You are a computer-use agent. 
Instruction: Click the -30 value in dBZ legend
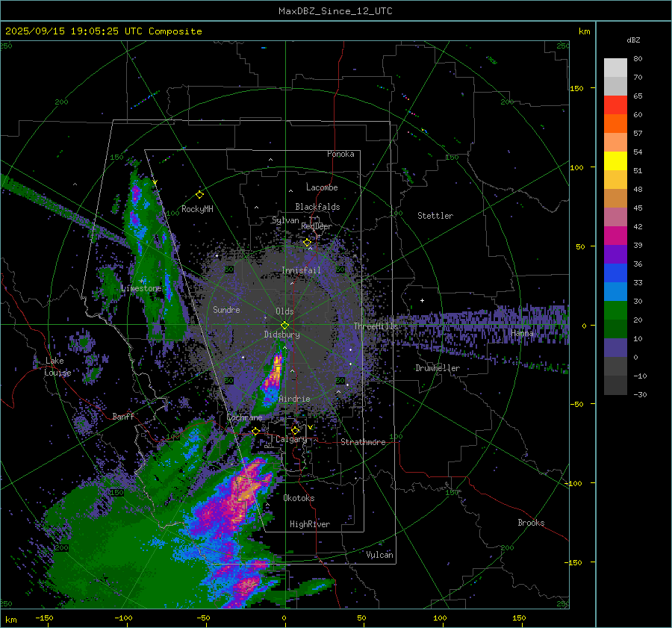tap(640, 394)
